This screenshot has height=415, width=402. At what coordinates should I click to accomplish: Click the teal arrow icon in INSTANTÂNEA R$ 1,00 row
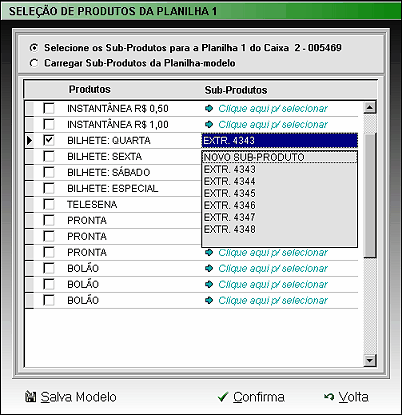(209, 124)
